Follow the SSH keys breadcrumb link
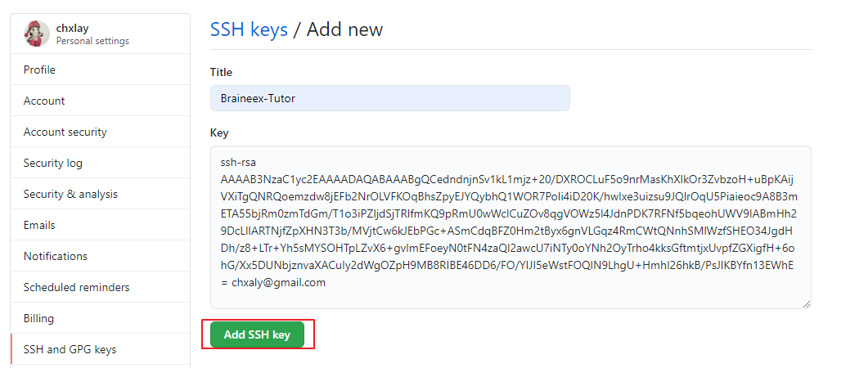 [249, 29]
